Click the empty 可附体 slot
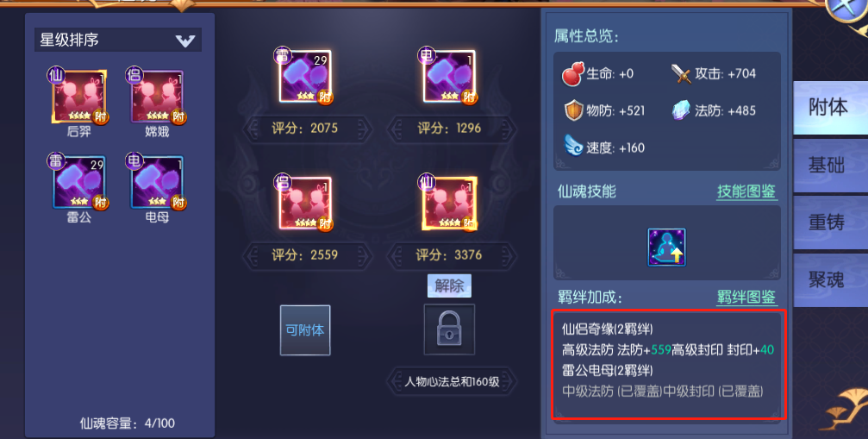Screen dimensions: 868x439 pyautogui.click(x=305, y=330)
